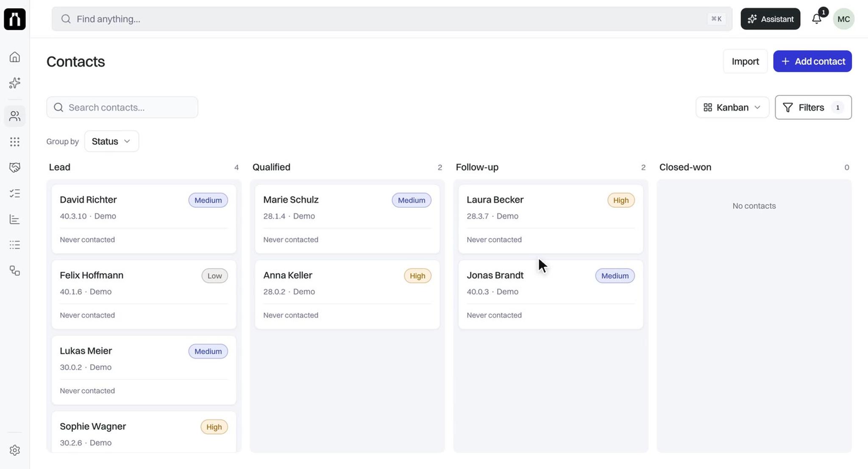This screenshot has width=868, height=469.
Task: Expand the Group by Status dropdown
Action: click(x=111, y=141)
